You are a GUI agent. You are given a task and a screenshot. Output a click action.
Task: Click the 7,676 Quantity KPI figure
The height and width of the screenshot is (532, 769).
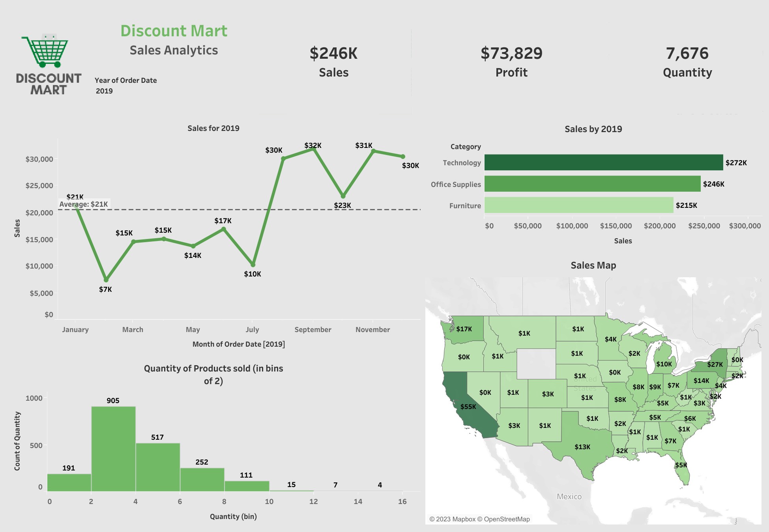tap(687, 54)
